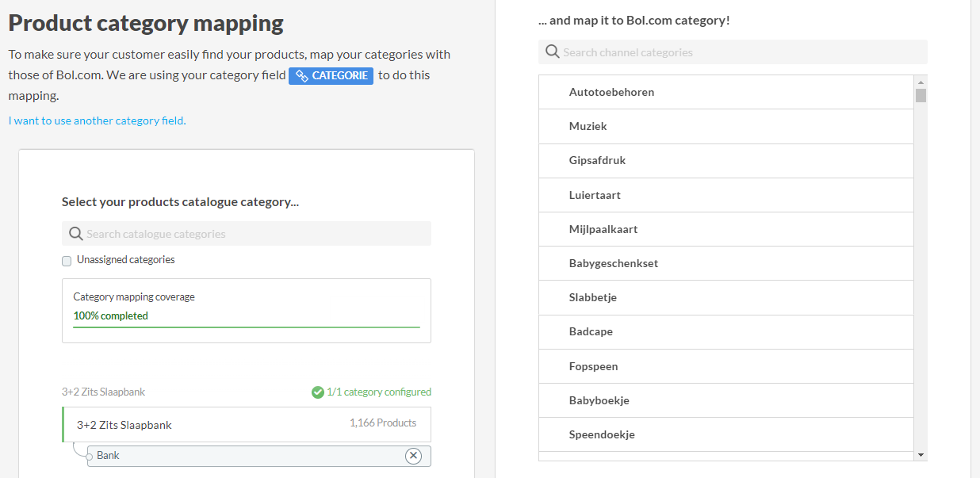Enable the Unassigned categories checkbox
The image size is (980, 478).
(67, 261)
